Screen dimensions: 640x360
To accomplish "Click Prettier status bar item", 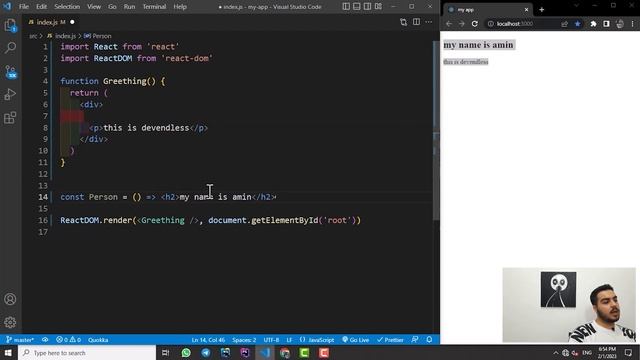I will coord(390,340).
